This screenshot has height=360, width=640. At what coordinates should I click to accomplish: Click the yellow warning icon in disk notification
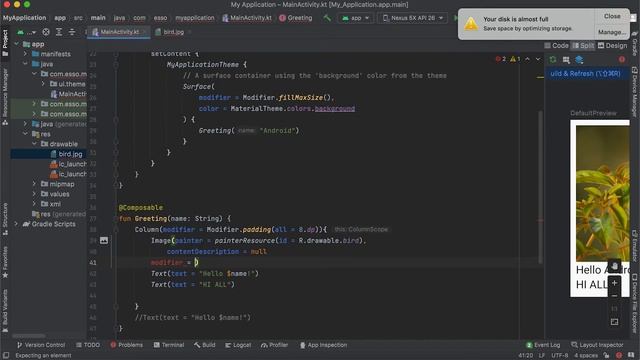(x=471, y=24)
